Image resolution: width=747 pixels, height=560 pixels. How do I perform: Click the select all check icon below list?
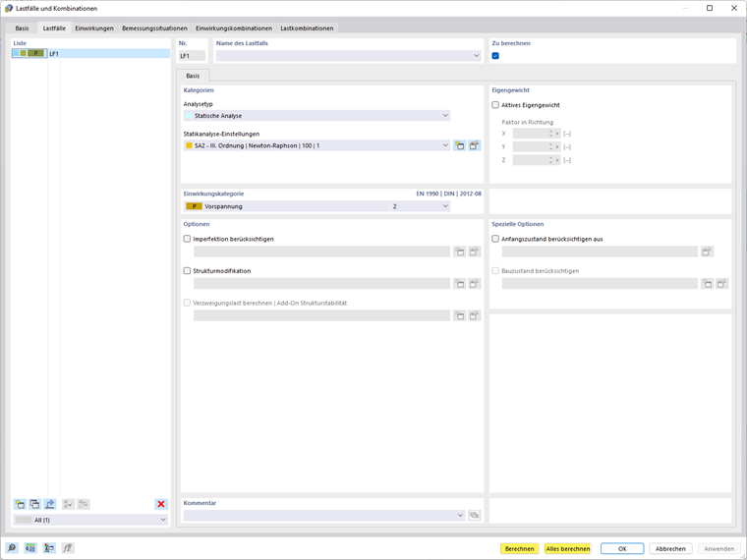pos(68,504)
